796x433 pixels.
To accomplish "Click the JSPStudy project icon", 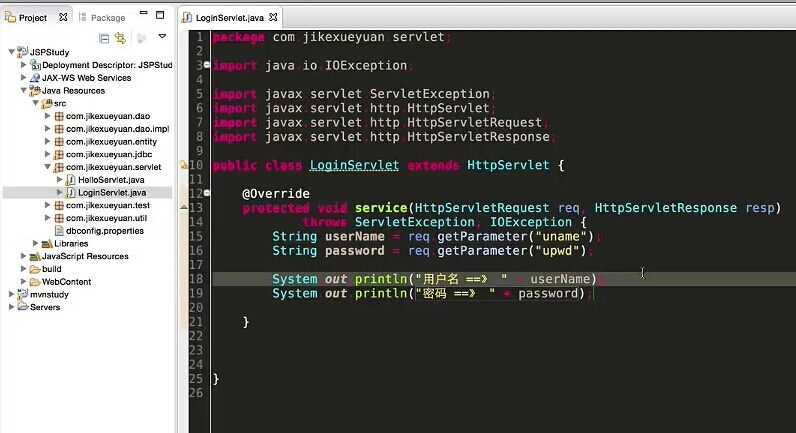I will pos(22,52).
